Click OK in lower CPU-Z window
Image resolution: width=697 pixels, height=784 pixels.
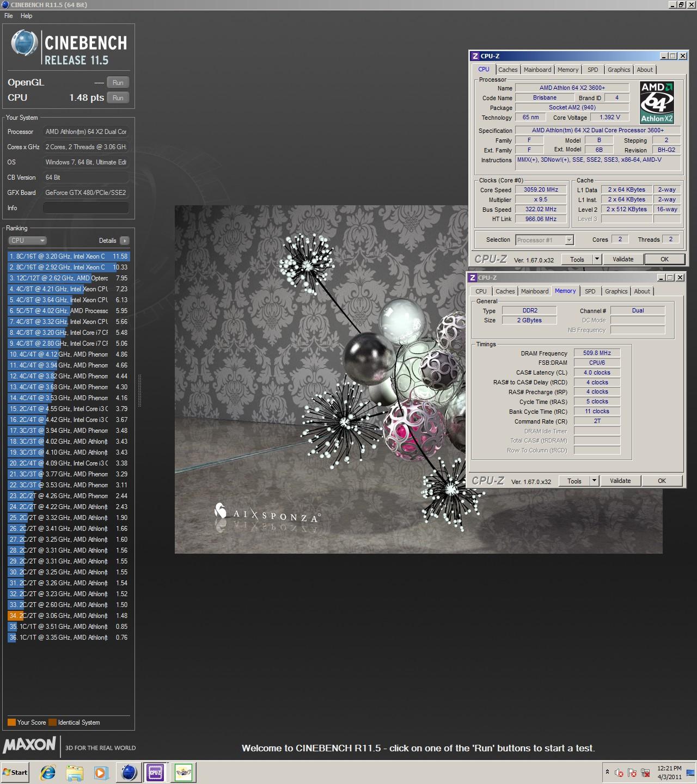[662, 481]
